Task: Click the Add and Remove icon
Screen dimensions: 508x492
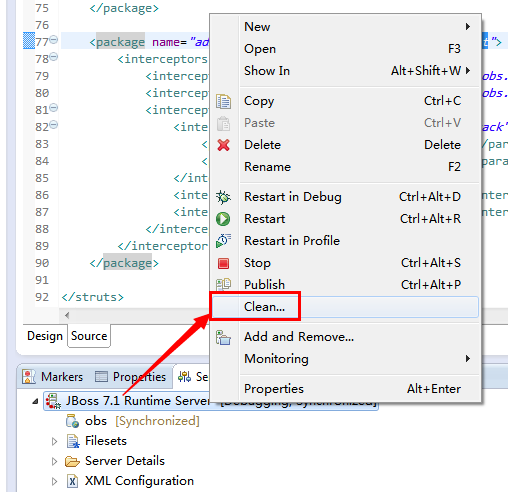Action: pyautogui.click(x=223, y=337)
